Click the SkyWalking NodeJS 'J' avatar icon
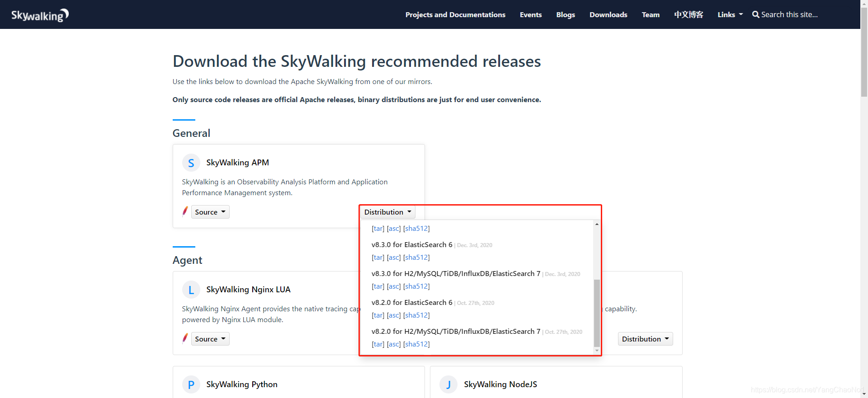The height and width of the screenshot is (398, 868). click(448, 384)
